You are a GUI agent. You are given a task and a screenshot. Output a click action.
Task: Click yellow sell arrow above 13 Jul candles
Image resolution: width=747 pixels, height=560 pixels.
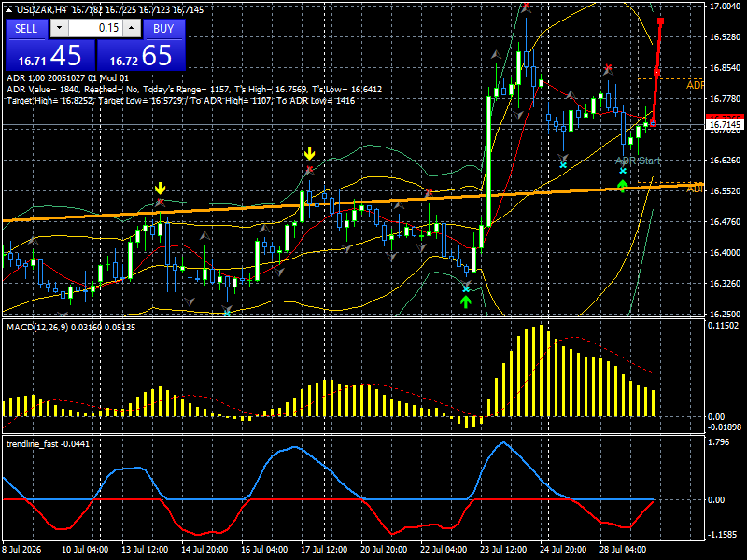click(160, 189)
